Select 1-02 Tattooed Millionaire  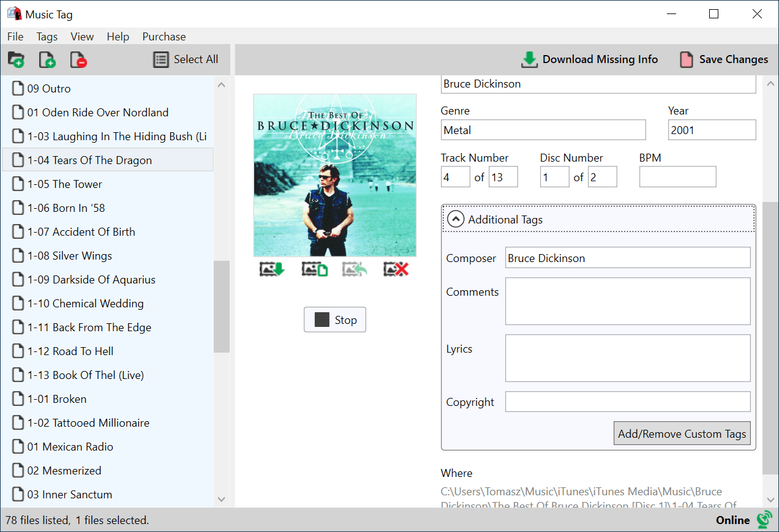tap(107, 423)
